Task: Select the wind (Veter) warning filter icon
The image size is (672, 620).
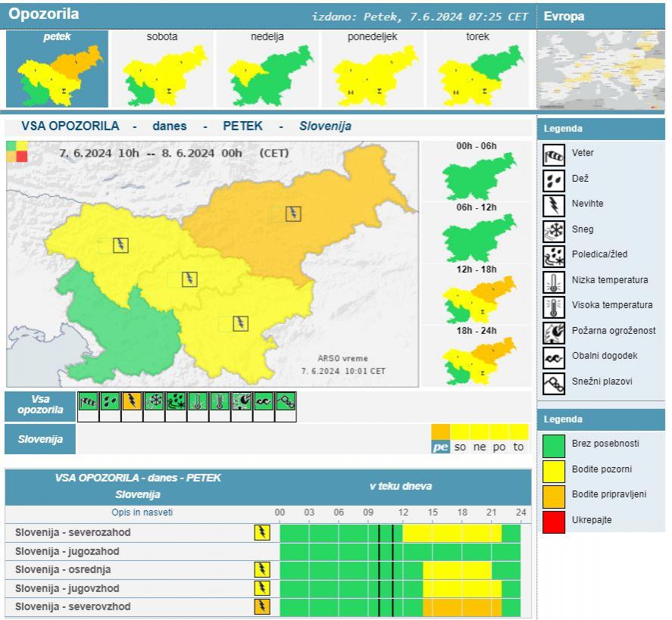Action: (x=88, y=401)
